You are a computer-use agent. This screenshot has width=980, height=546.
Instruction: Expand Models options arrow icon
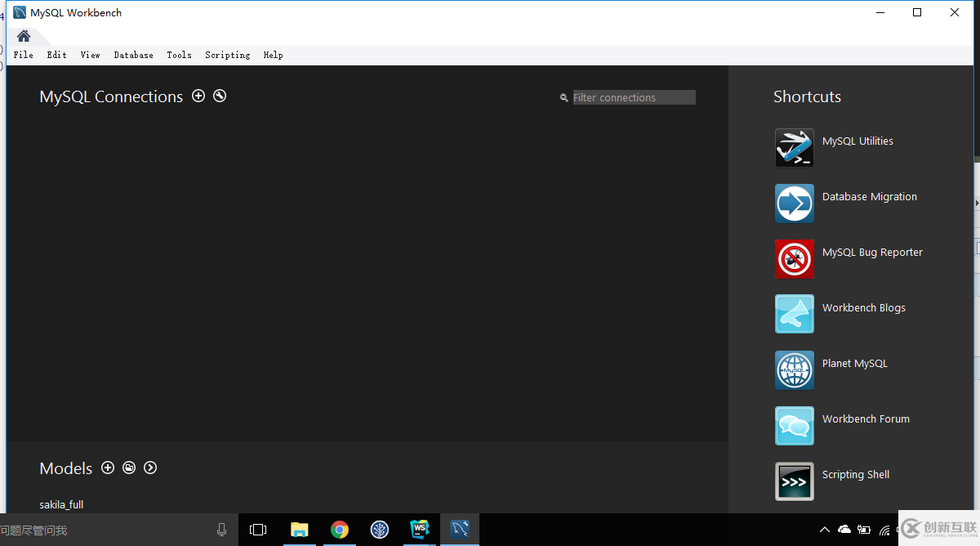[x=150, y=468]
